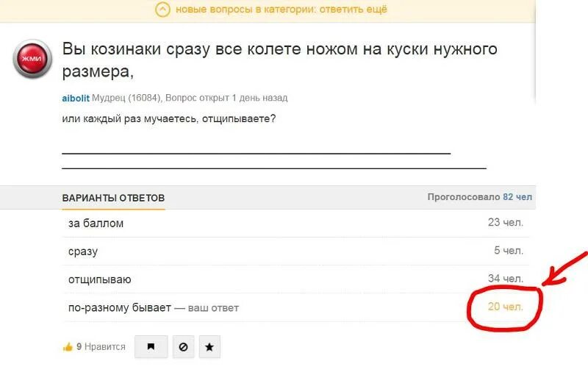
Task: Click the 'Мудрец (16084)' rank text
Action: [126, 99]
